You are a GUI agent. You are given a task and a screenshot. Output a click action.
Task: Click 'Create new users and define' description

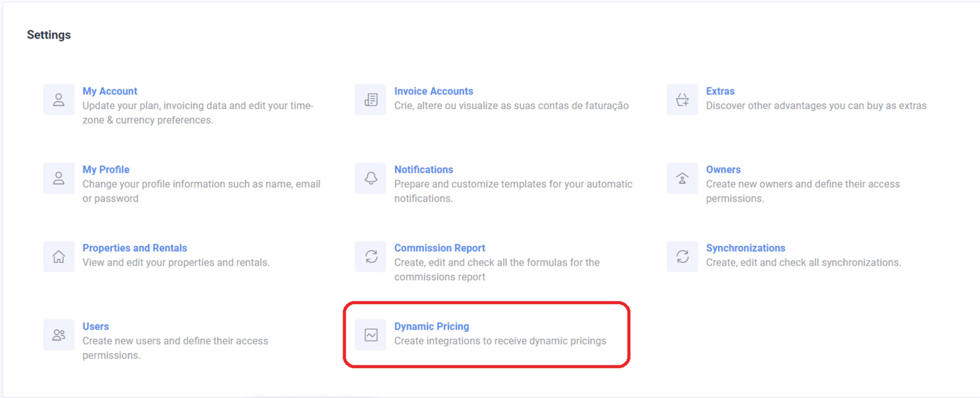pyautogui.click(x=176, y=348)
